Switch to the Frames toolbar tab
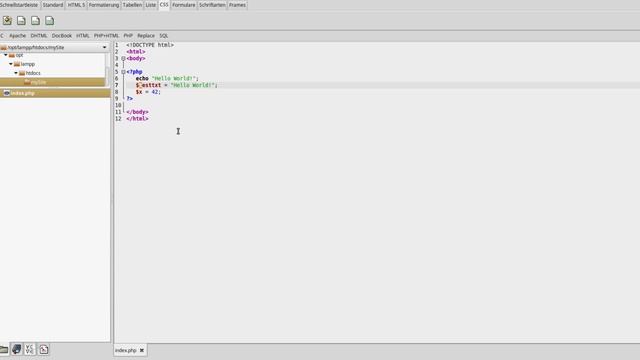 237,5
